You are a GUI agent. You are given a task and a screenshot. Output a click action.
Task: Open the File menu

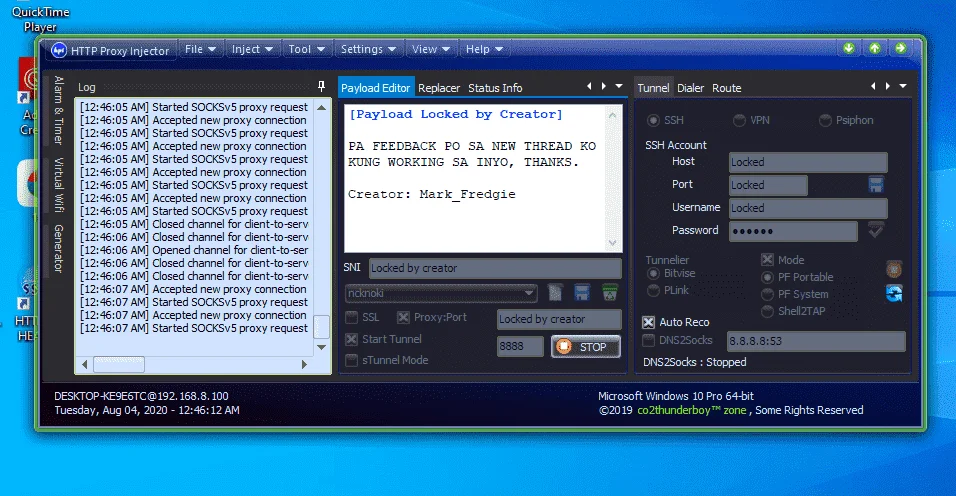201,49
